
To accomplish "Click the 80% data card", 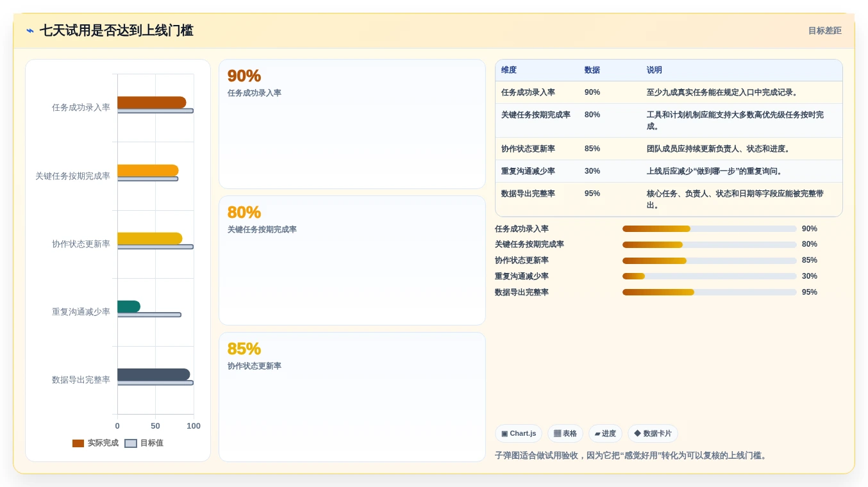I will (352, 261).
